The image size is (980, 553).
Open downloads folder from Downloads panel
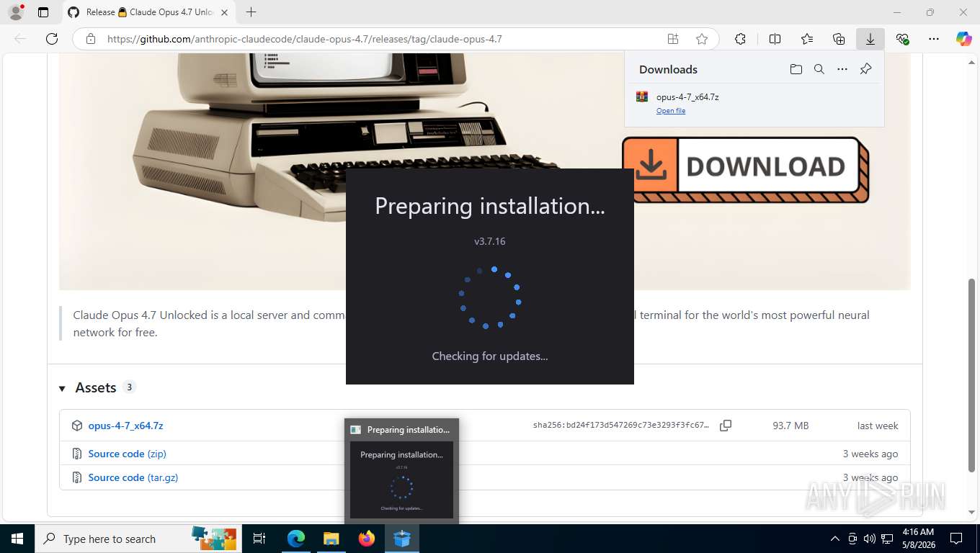(796, 69)
